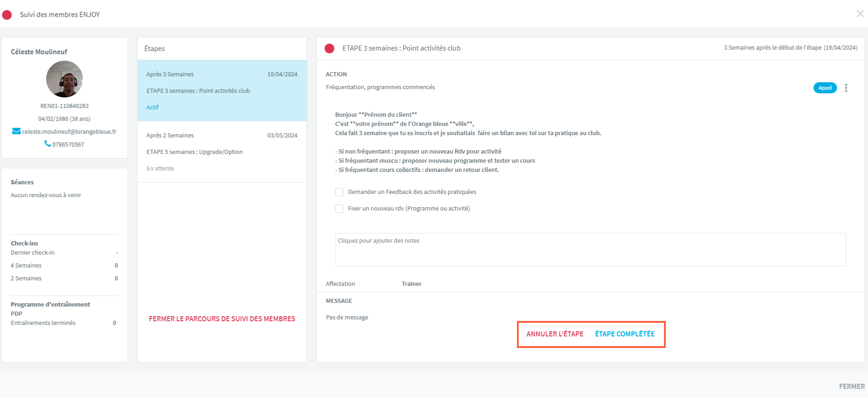Click the red dot icon beside Suivi des membres ENJOY
The image size is (868, 398).
[x=7, y=15]
